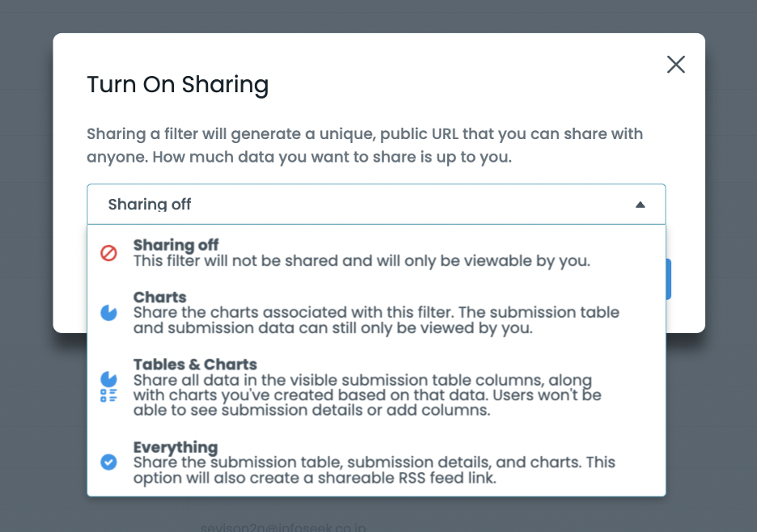The height and width of the screenshot is (532, 757).
Task: Click the Charts description about submission table
Action: [x=376, y=320]
